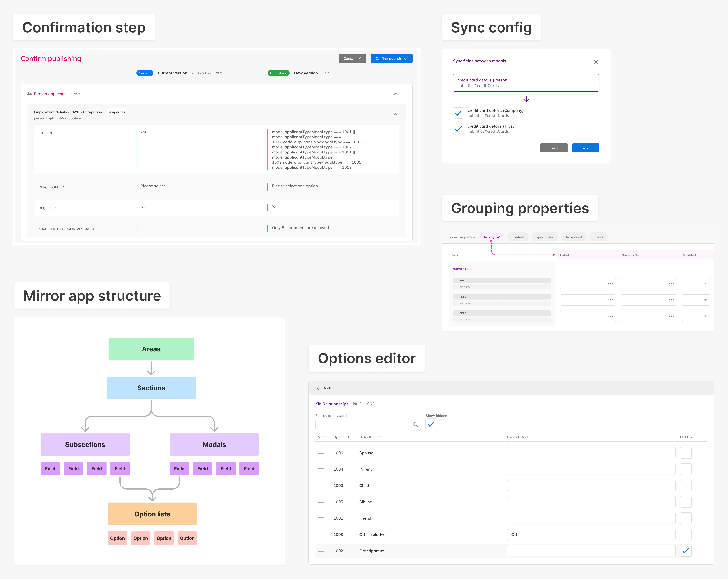Grab the move handle for Spouse
The width and height of the screenshot is (728, 579).
pos(321,453)
